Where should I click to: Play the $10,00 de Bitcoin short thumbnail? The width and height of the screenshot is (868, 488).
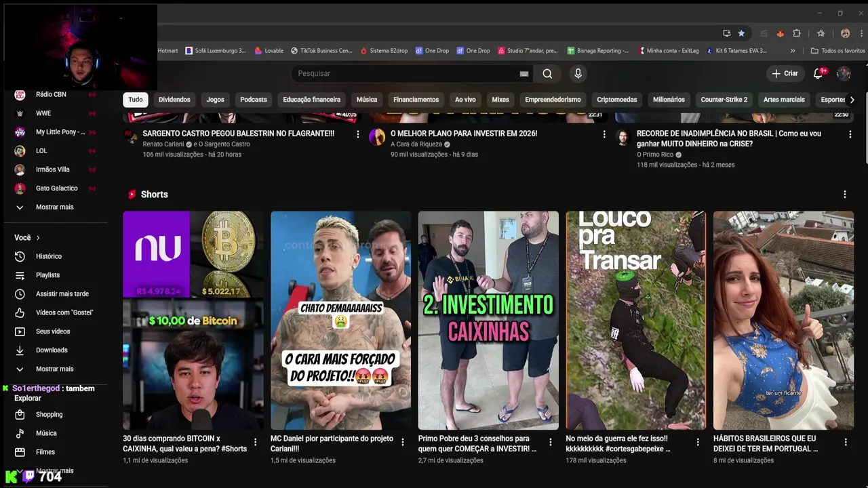[x=193, y=320]
